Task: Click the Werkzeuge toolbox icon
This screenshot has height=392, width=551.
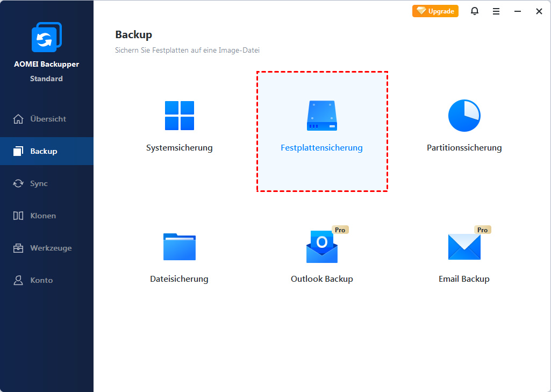Action: [x=18, y=248]
